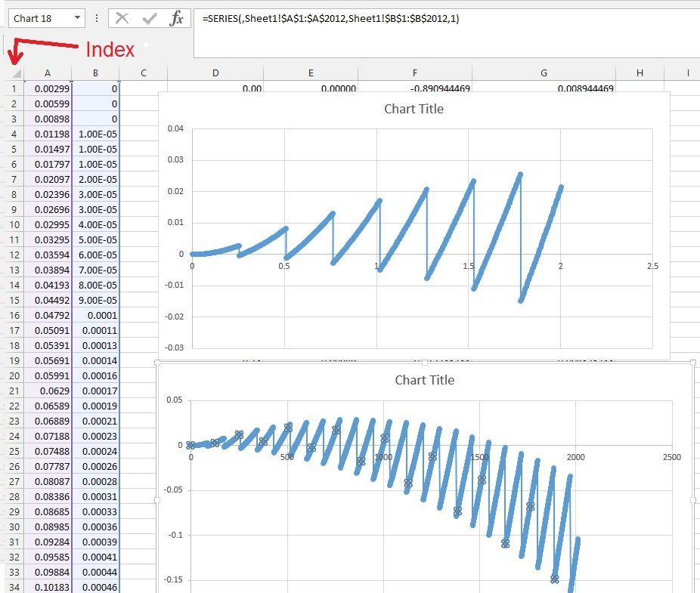Viewport: 700px width, 593px height.
Task: Click cell G1 with 0.008944469
Action: (544, 88)
